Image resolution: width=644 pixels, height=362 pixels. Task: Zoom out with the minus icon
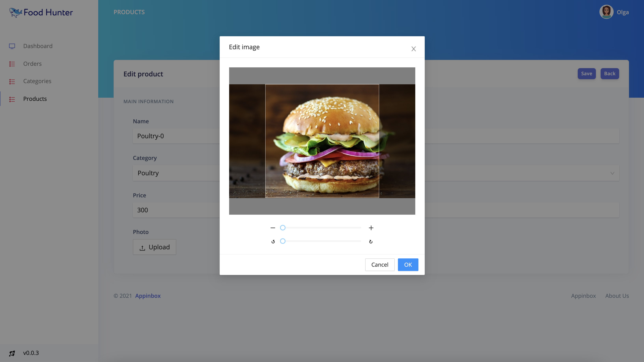pos(273,227)
